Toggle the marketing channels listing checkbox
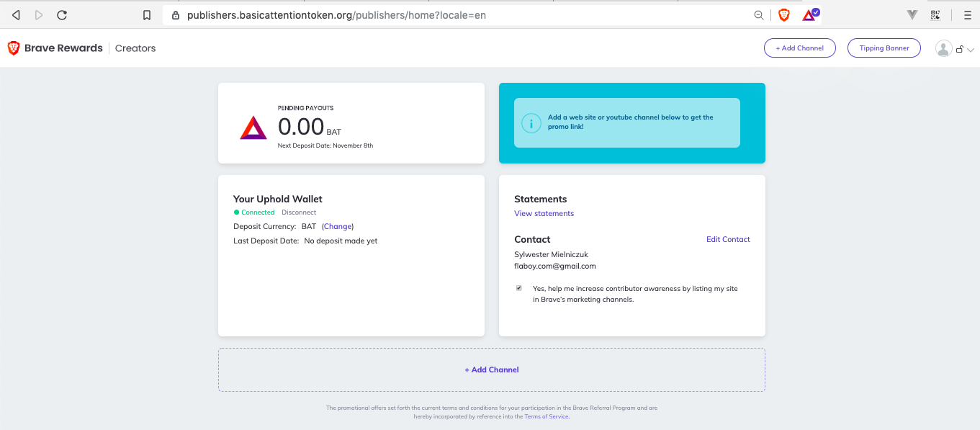980x430 pixels. [519, 288]
